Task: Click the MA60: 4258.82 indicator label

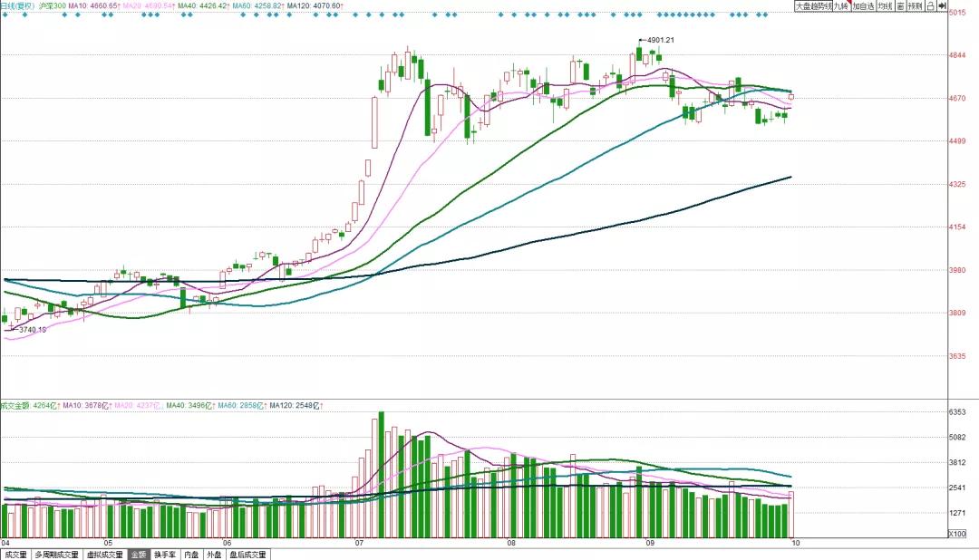Action: (258, 5)
